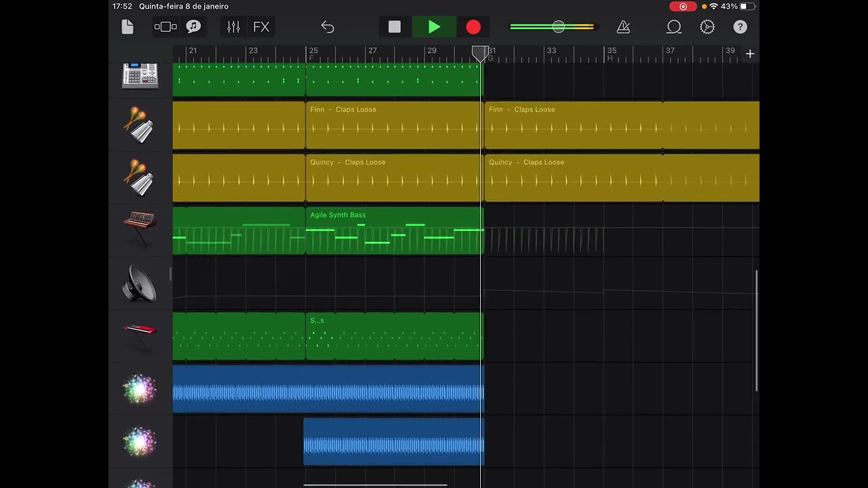Select Quincy - Claps Loose region at bar 25
This screenshot has height=488, width=868.
coord(393,178)
